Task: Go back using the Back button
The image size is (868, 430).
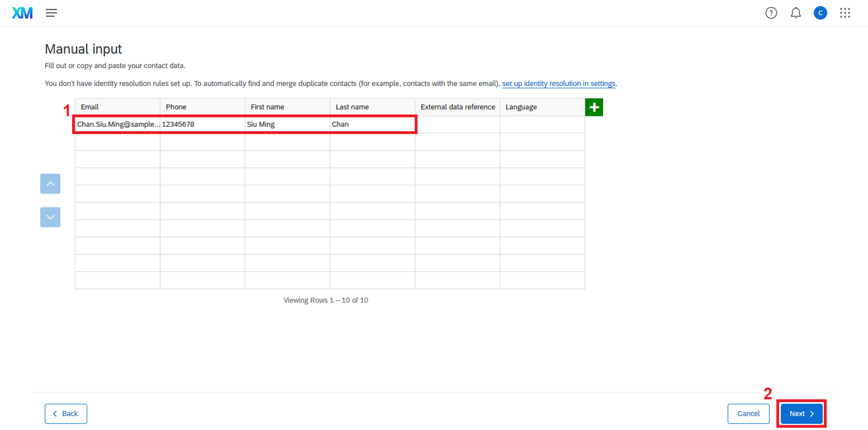Action: (66, 413)
